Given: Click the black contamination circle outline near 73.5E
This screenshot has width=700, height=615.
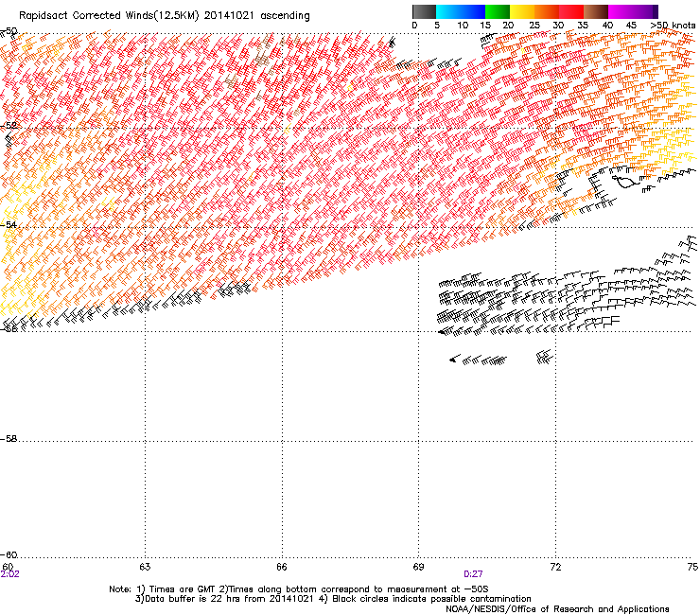Looking at the screenshot, I should (626, 182).
